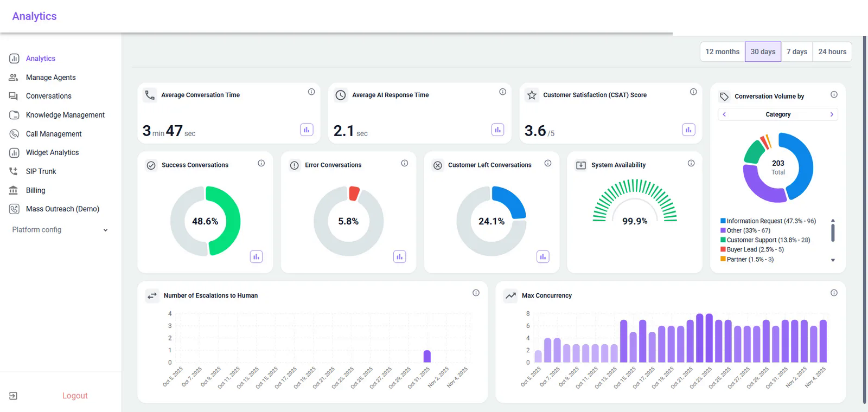This screenshot has width=868, height=412.
Task: Show info for Average Conversation Time
Action: (311, 92)
